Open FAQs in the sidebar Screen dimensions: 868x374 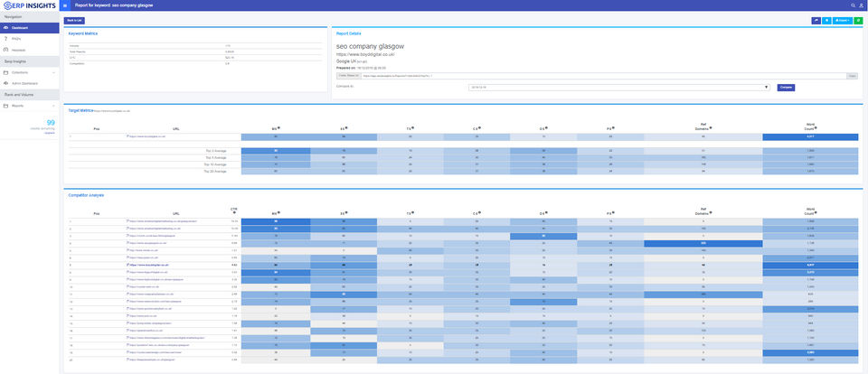coord(29,39)
